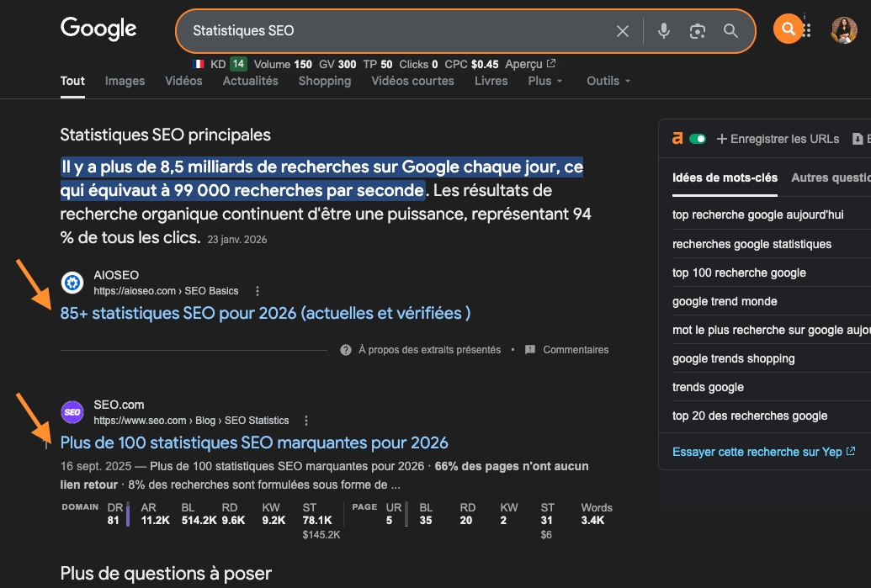Expand the Plus search filter dropdown
This screenshot has width=871, height=588.
pos(544,81)
